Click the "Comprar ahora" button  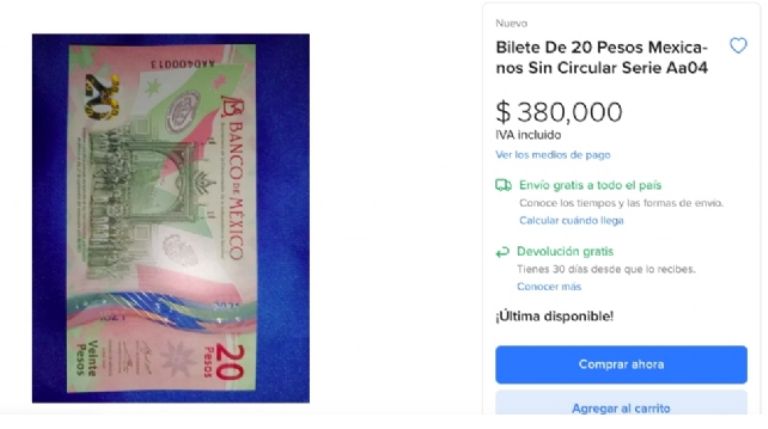tap(621, 365)
